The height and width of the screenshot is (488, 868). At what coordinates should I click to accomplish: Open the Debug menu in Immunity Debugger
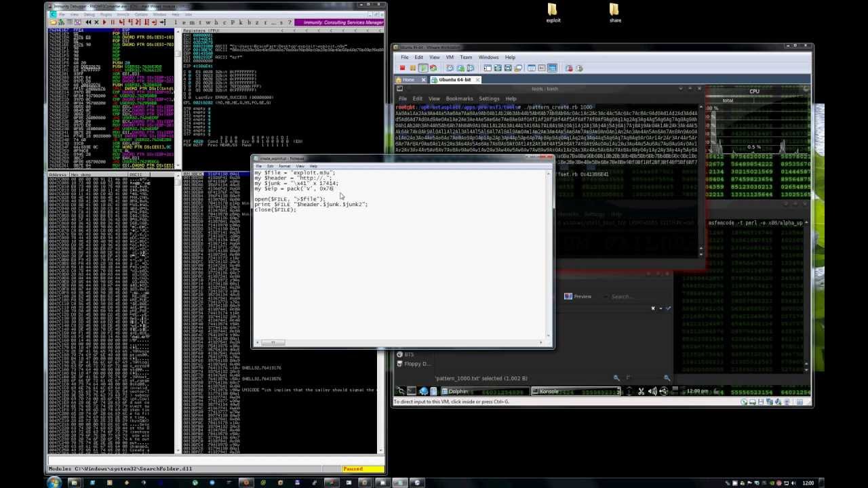point(89,14)
